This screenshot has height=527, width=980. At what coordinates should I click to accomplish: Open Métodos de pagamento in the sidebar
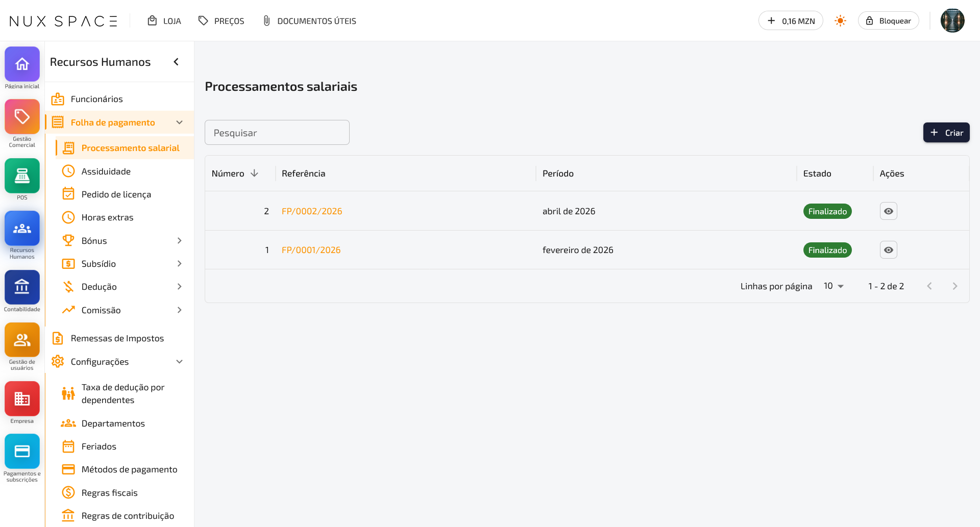125,469
